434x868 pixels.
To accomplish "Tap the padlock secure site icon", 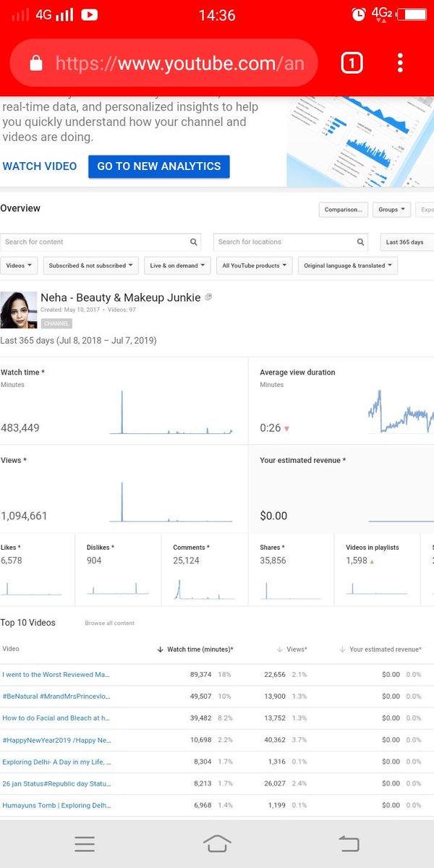I will pyautogui.click(x=36, y=64).
